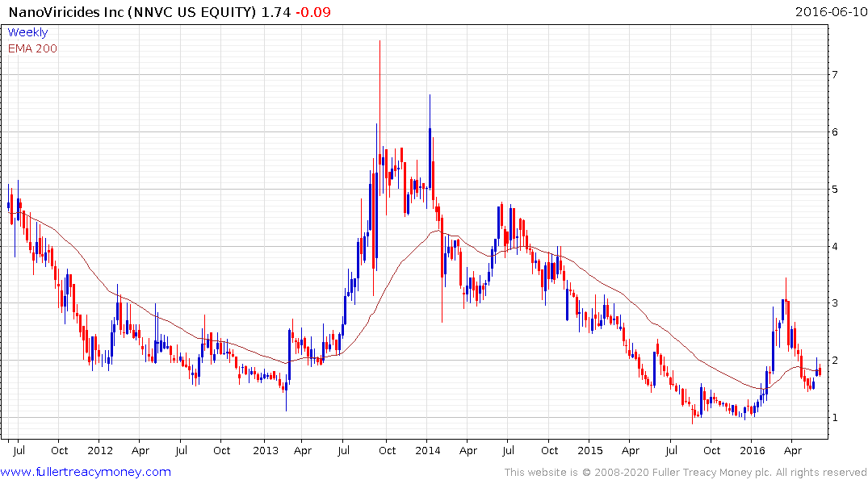Click the y-axis price label 6
The image size is (868, 484).
835,132
